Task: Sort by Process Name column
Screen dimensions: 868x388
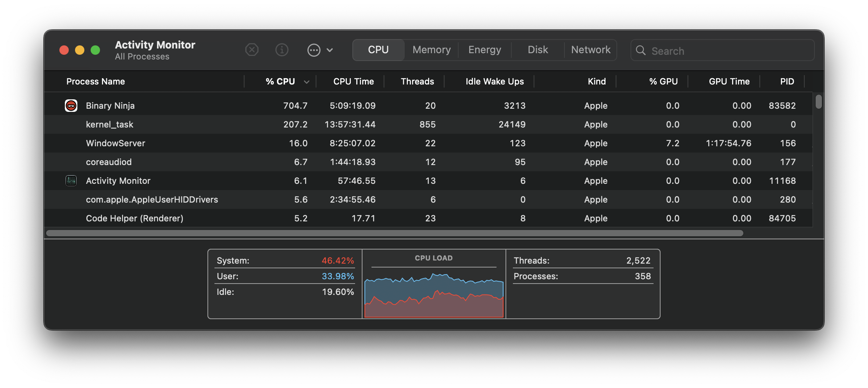Action: [x=96, y=81]
